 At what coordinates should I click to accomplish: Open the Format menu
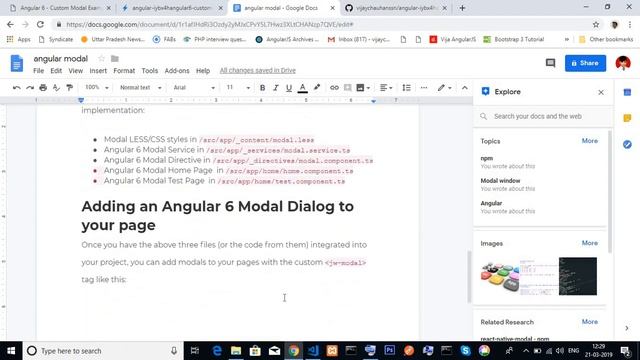(124, 71)
